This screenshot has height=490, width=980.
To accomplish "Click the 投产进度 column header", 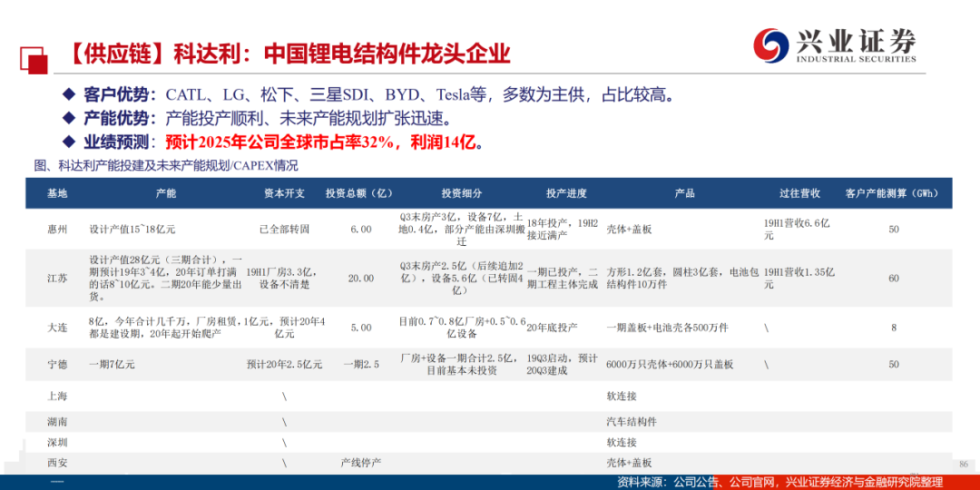I will pyautogui.click(x=566, y=194).
